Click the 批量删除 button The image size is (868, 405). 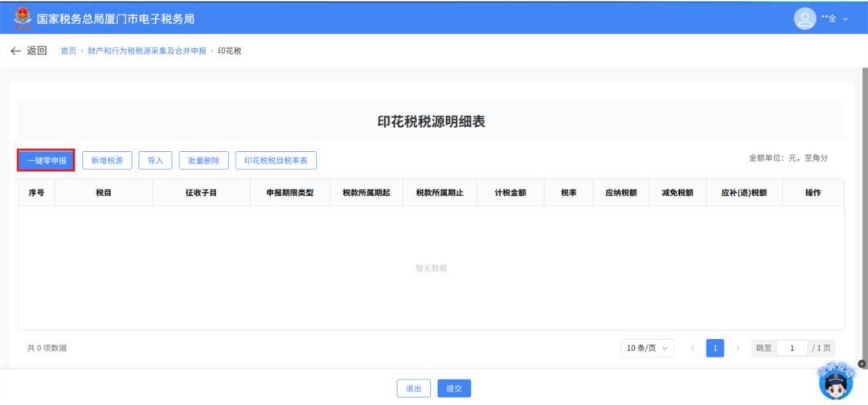click(x=203, y=161)
